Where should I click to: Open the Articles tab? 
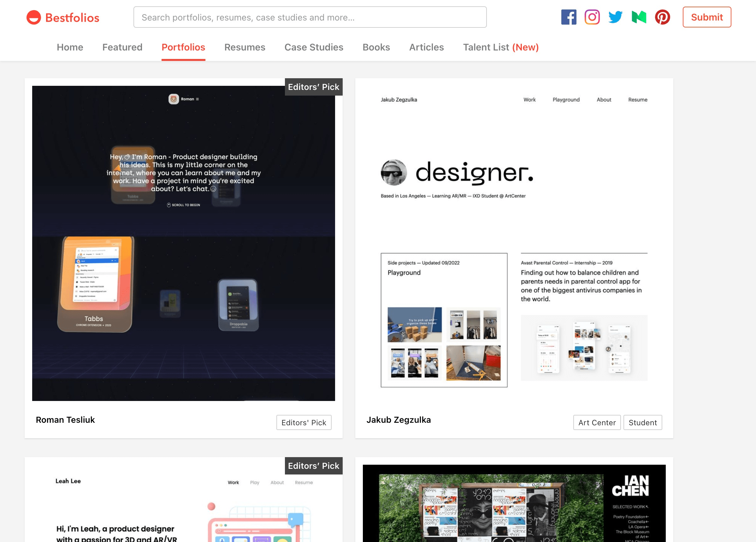[x=426, y=47]
